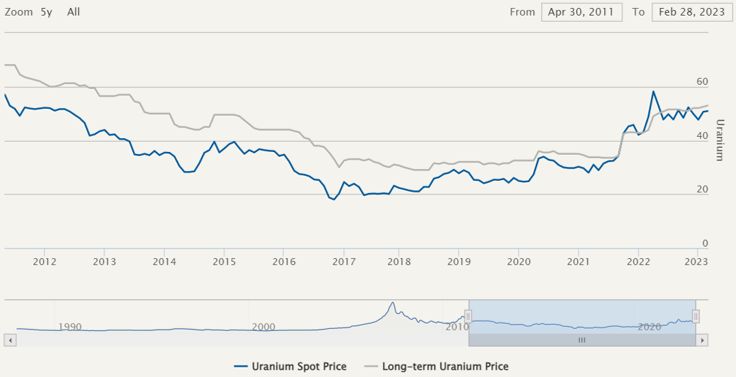Click the 2022 spot price peak
Viewport: 736px width, 377px height.
pyautogui.click(x=653, y=92)
